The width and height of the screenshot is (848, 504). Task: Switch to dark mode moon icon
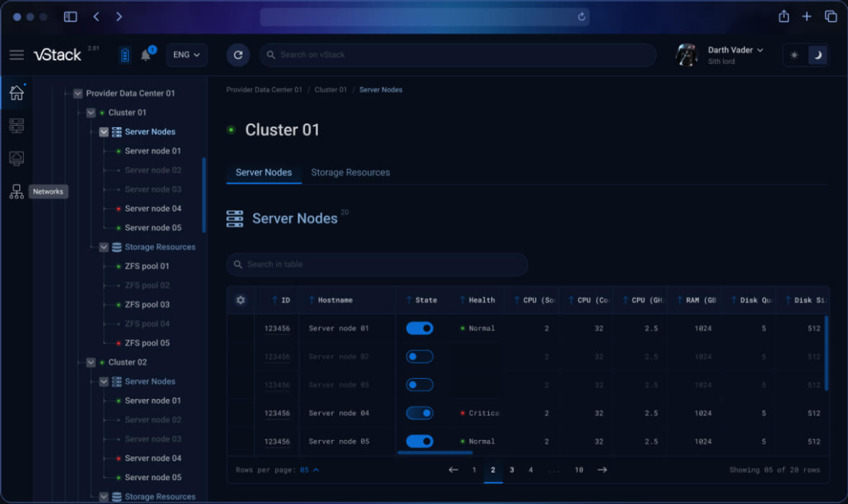[817, 55]
